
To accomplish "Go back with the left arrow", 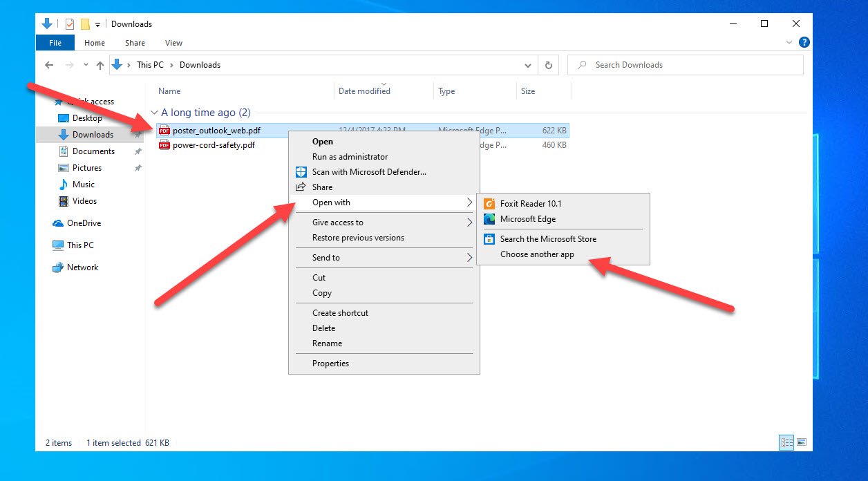I will (x=49, y=65).
